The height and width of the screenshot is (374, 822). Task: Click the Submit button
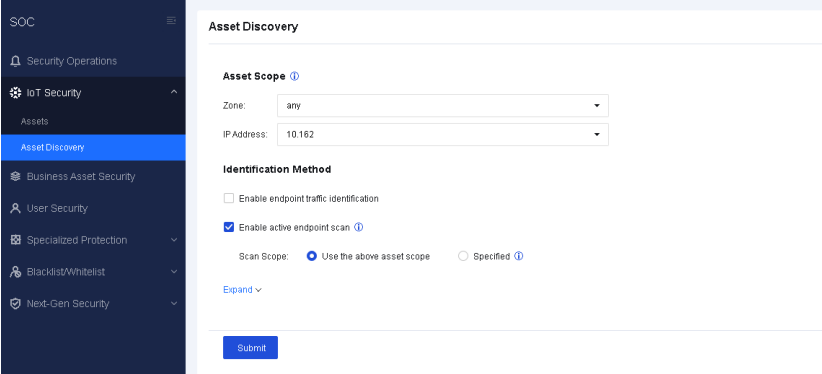250,348
